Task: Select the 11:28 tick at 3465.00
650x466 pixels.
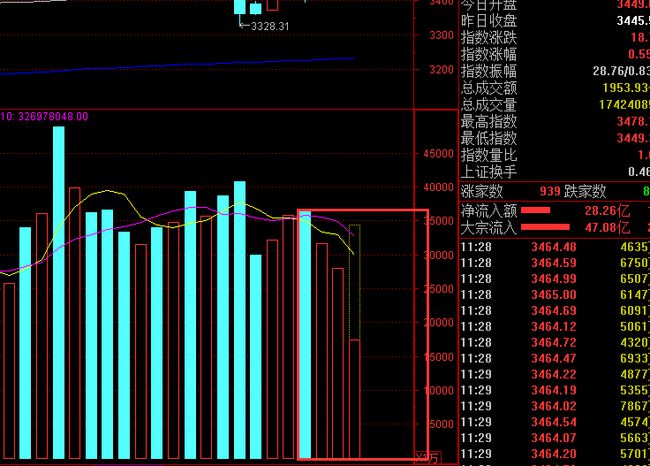Action: click(555, 295)
